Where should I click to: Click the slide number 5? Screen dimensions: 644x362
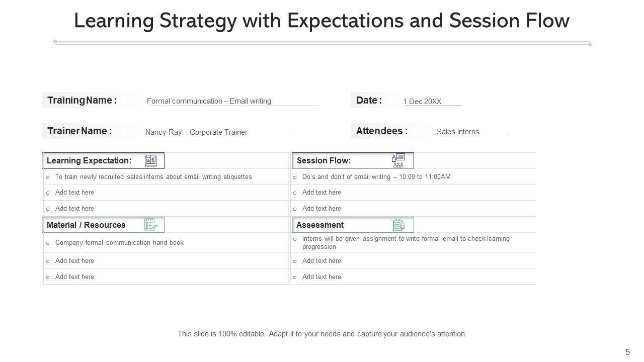[x=627, y=352]
